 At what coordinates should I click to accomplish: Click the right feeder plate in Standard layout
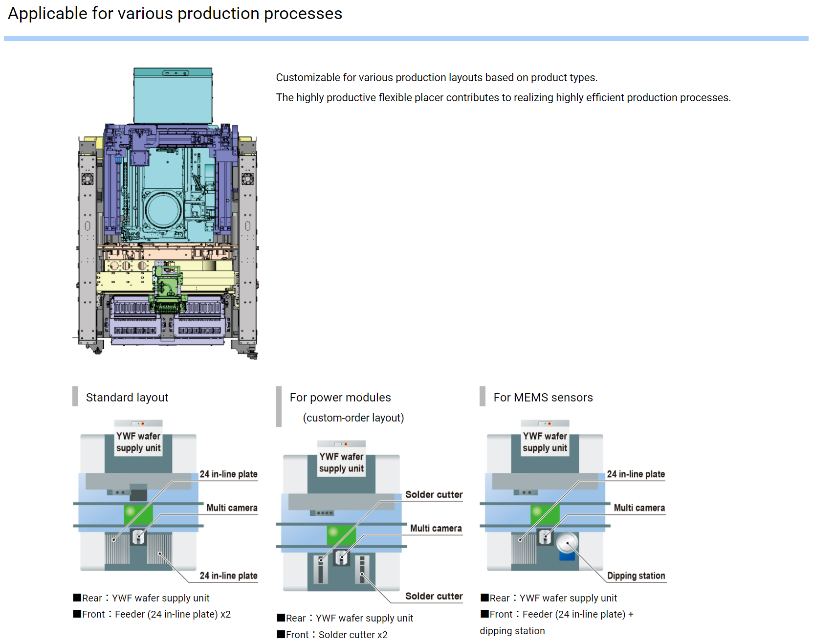pos(159,549)
